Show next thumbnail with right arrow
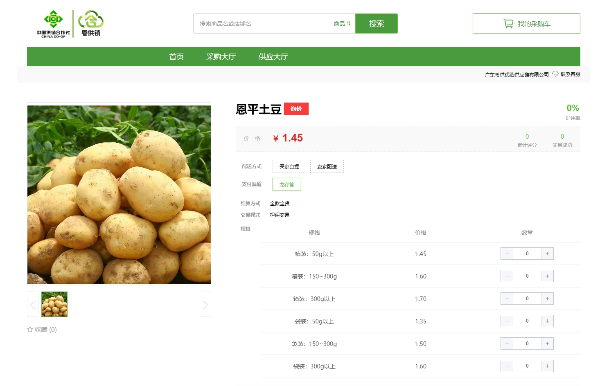This screenshot has height=386, width=600. click(x=205, y=305)
